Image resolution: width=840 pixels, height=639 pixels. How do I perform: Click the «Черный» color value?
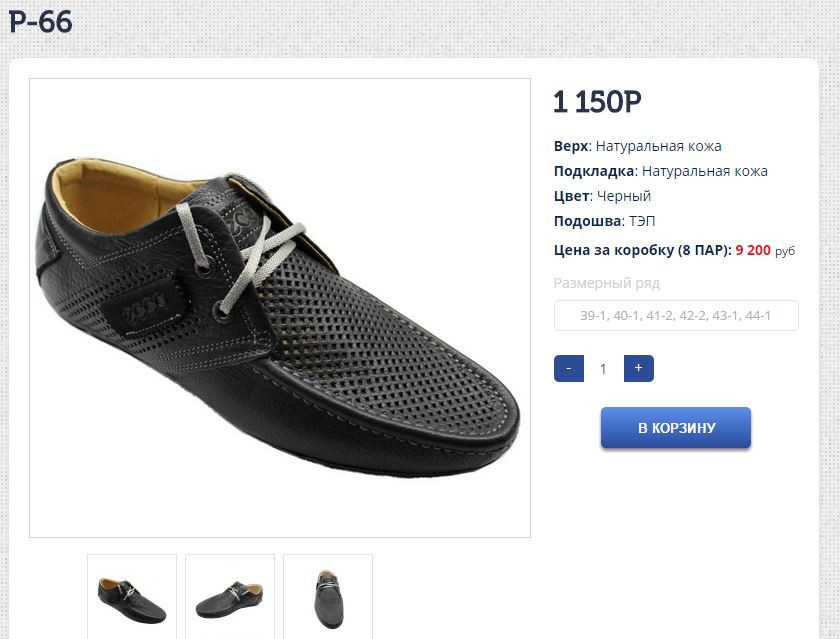pos(624,196)
